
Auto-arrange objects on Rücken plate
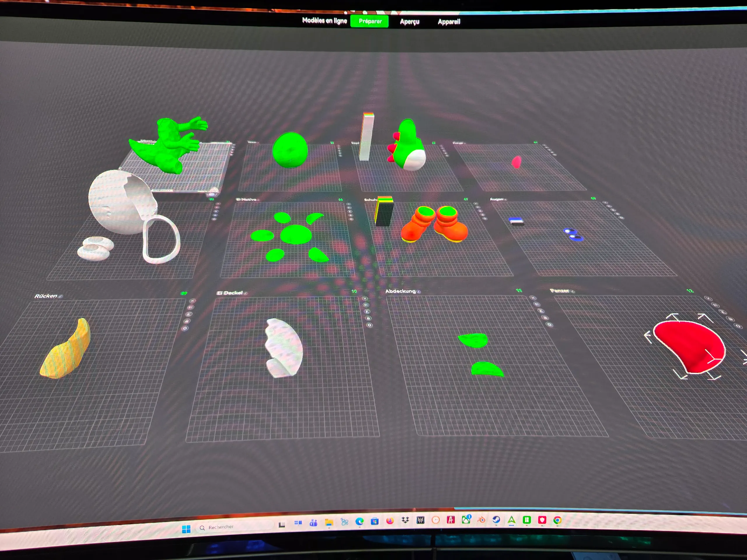(189, 314)
